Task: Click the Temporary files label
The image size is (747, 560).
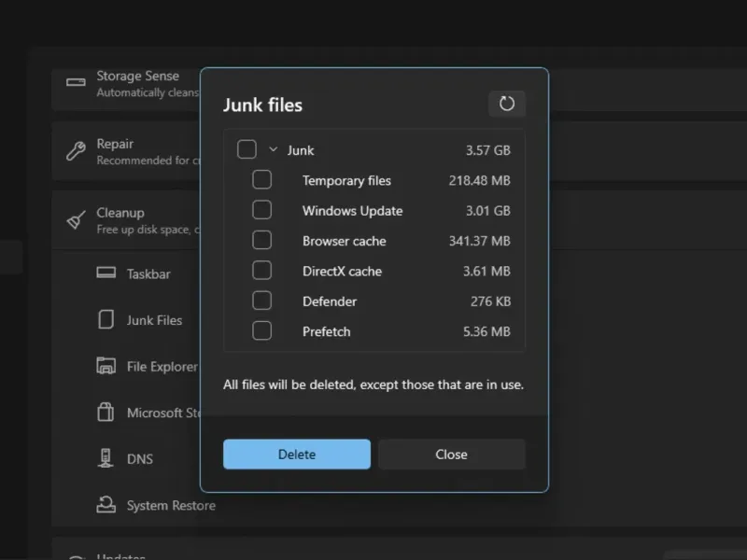Action: pos(346,180)
